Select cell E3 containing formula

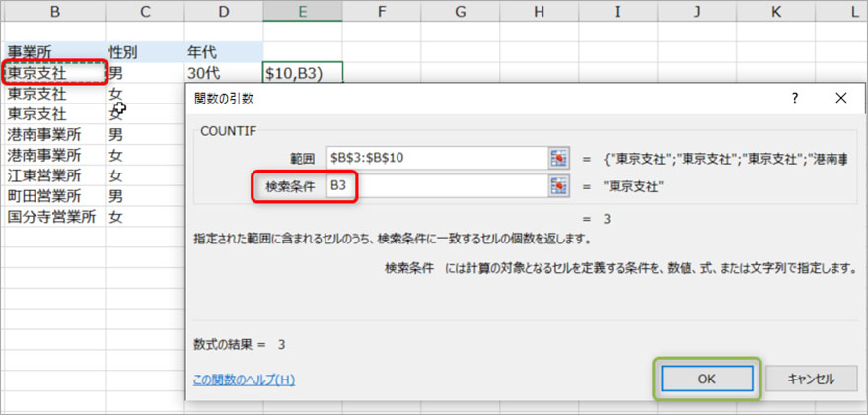pos(302,73)
